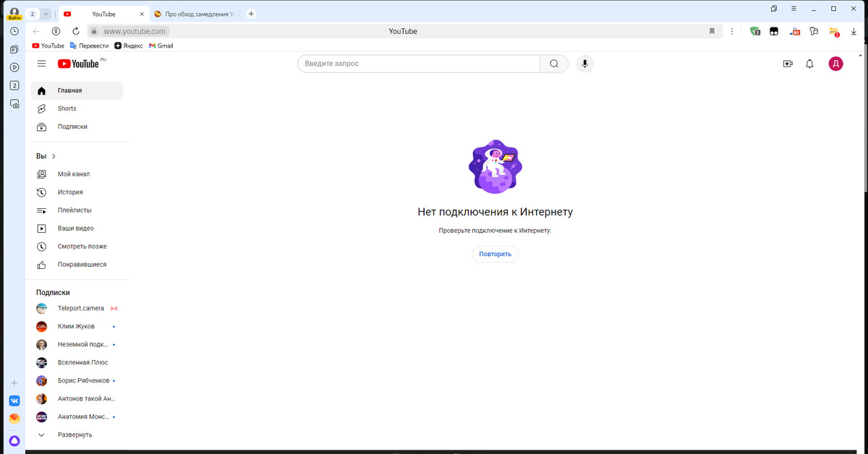Open "Смотреть позже"
Screen dimensions: 868x454
point(77,247)
